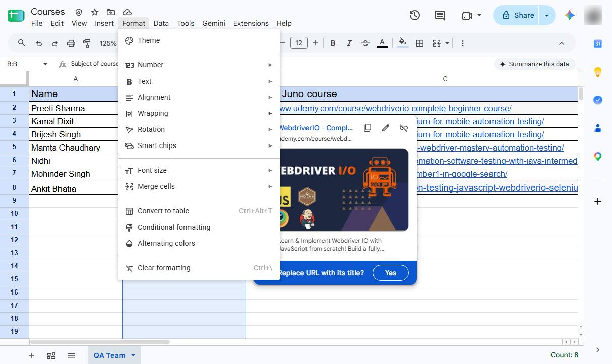Apply strikethrough formatting
This screenshot has width=612, height=364.
click(365, 43)
